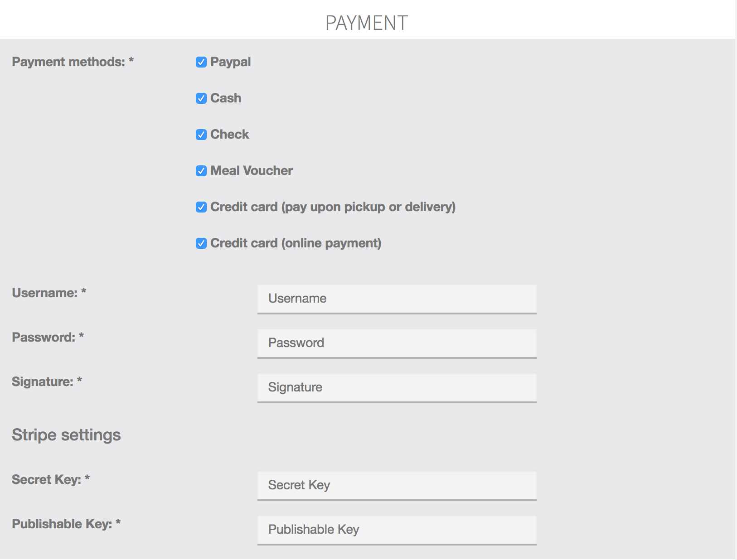
Task: Select the Signature input field
Action: 397,387
